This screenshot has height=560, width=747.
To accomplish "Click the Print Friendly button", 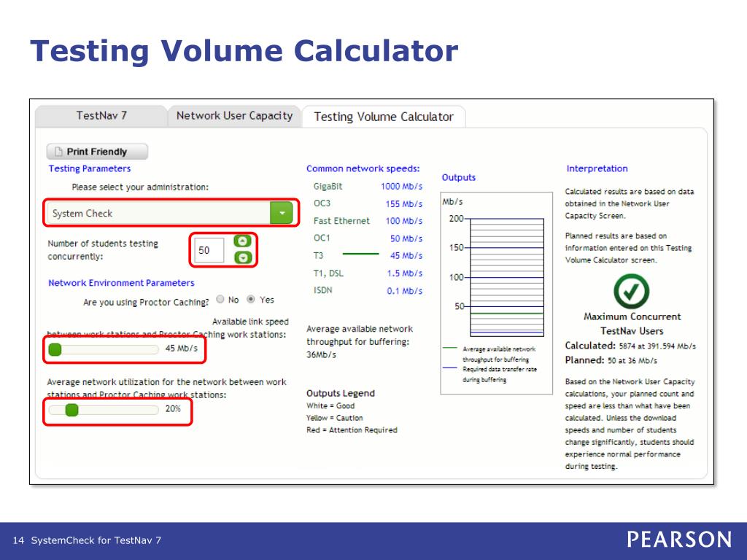I will point(97,152).
